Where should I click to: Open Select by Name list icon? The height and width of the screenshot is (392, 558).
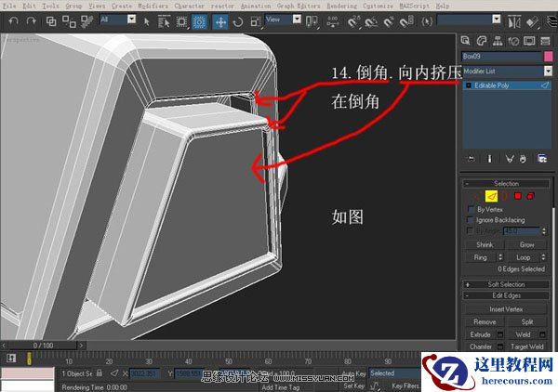[164, 22]
